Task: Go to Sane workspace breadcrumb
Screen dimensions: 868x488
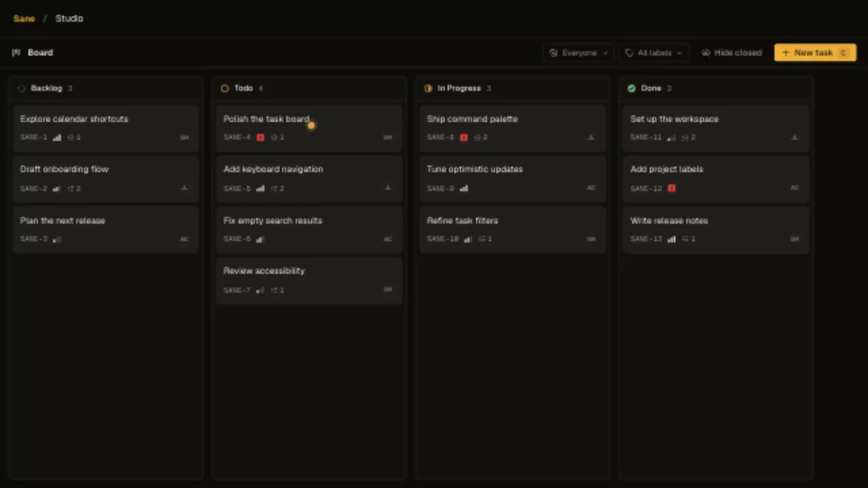Action: (24, 18)
